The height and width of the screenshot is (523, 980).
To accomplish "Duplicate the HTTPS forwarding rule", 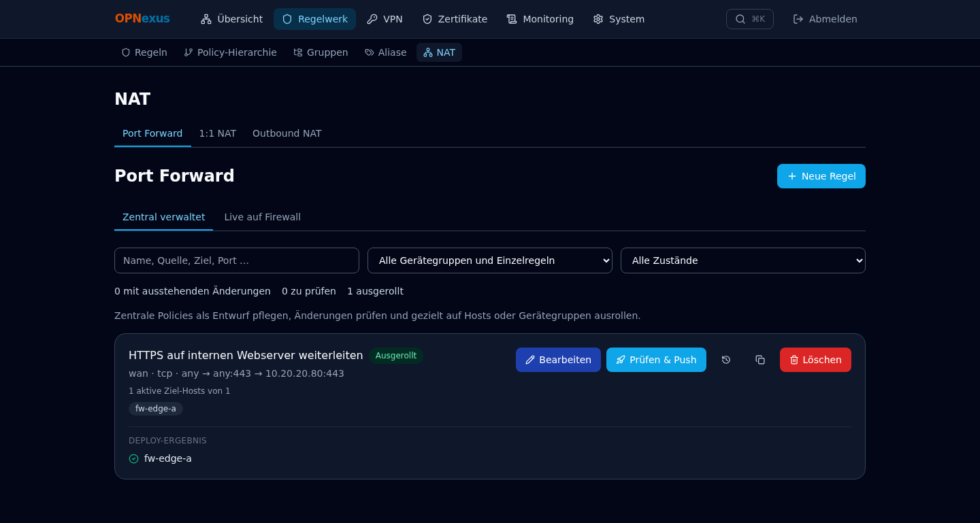I will [760, 360].
